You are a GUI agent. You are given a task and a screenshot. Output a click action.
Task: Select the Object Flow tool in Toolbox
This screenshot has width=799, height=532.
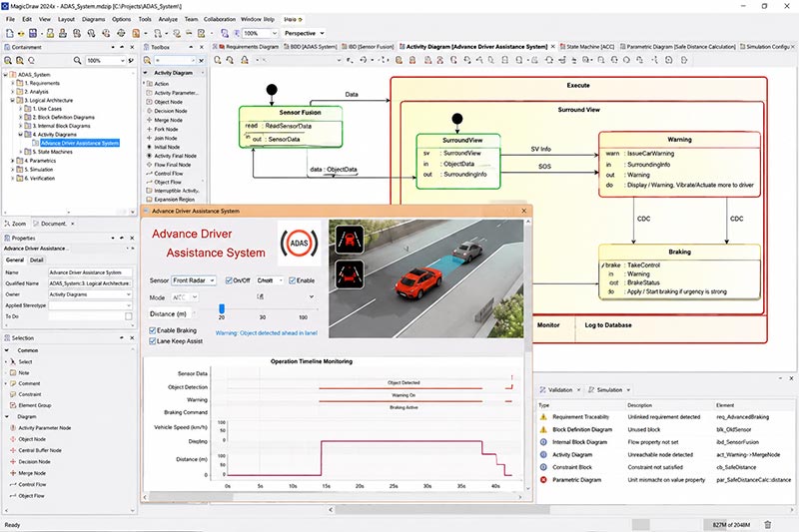(x=167, y=182)
